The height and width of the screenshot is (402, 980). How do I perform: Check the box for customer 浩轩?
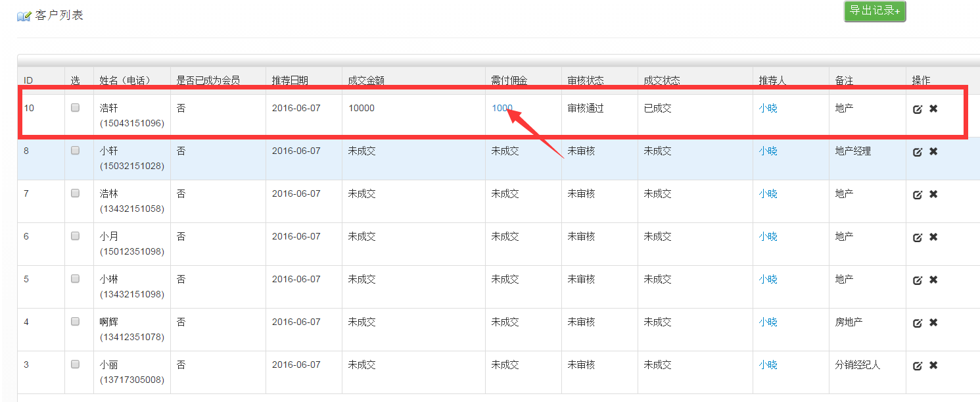coord(76,107)
